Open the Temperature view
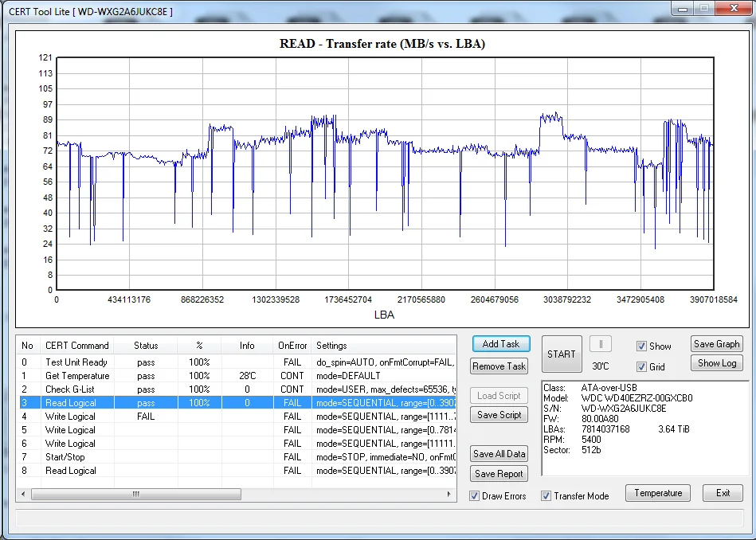This screenshot has height=540, width=756. [657, 493]
